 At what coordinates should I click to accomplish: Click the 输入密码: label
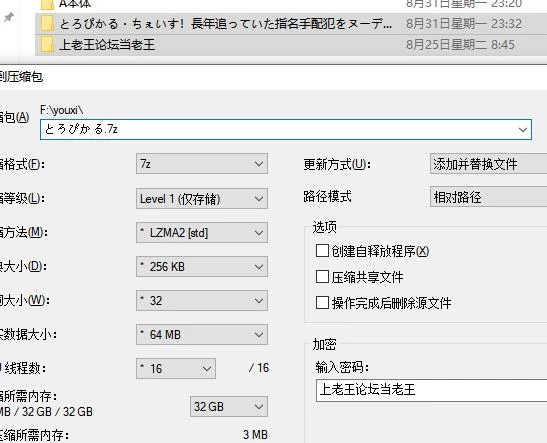pos(342,367)
